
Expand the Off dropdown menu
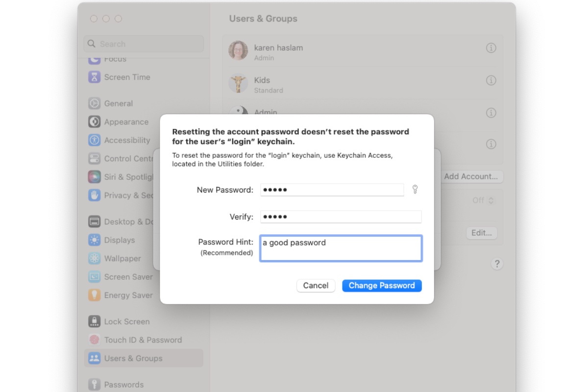coord(482,200)
